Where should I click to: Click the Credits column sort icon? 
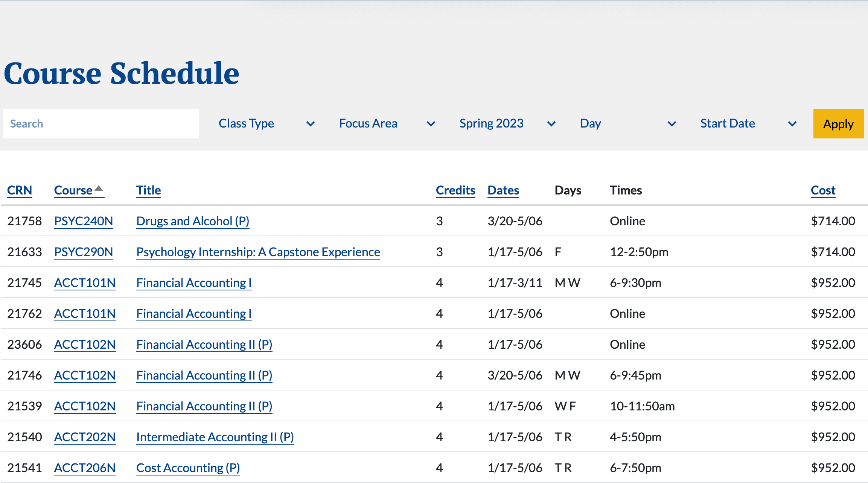tap(453, 189)
